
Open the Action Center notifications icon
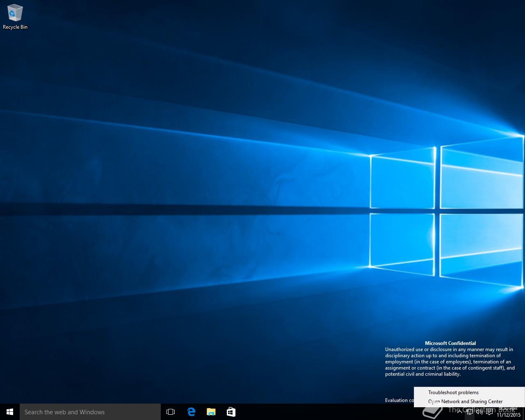tap(489, 412)
